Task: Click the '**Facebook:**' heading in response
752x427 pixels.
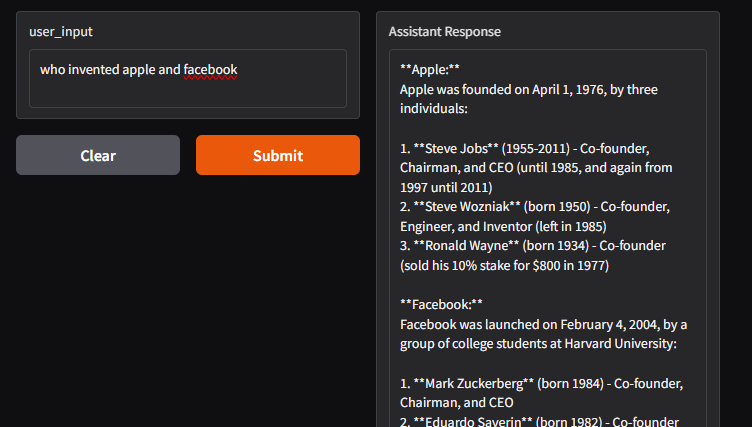Action: click(441, 305)
